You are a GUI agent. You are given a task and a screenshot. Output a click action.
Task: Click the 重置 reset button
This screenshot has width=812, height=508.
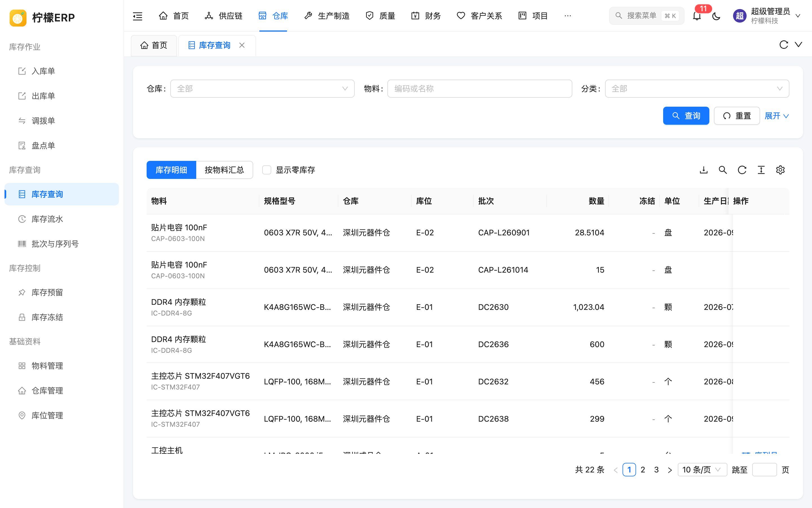737,116
